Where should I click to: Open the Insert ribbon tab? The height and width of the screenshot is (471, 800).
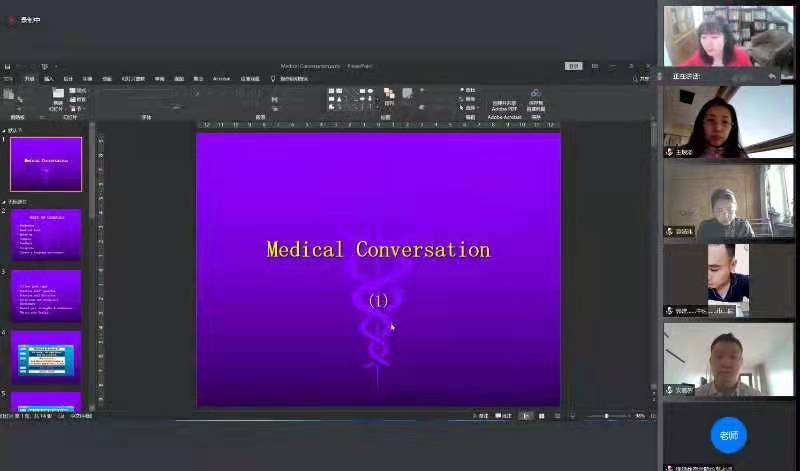tap(49, 78)
